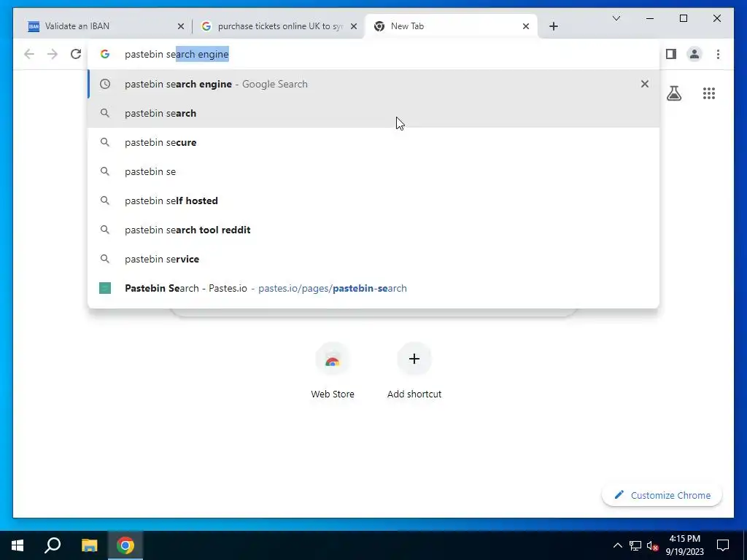The height and width of the screenshot is (560, 747).
Task: Choose 'pastebin search tool reddit' suggestion
Action: click(373, 230)
